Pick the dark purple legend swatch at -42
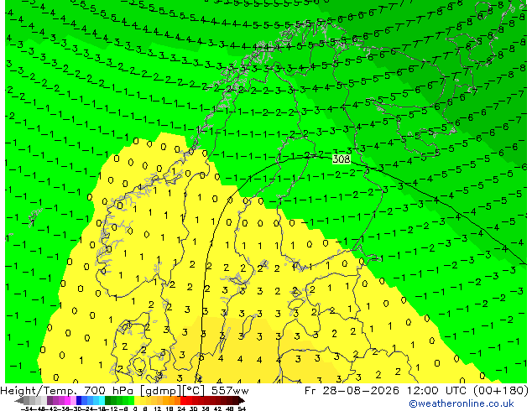This screenshot has width=532, height=411. [50, 401]
